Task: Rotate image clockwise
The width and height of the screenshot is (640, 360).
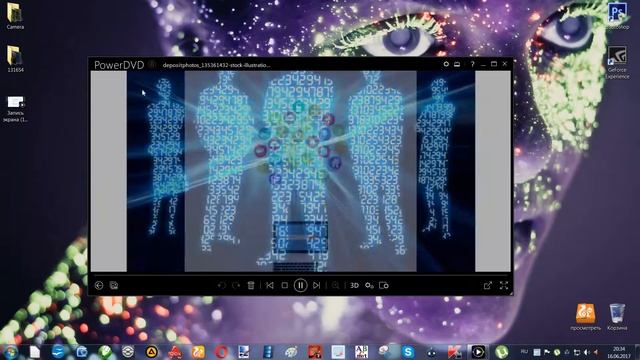Action: [236, 285]
